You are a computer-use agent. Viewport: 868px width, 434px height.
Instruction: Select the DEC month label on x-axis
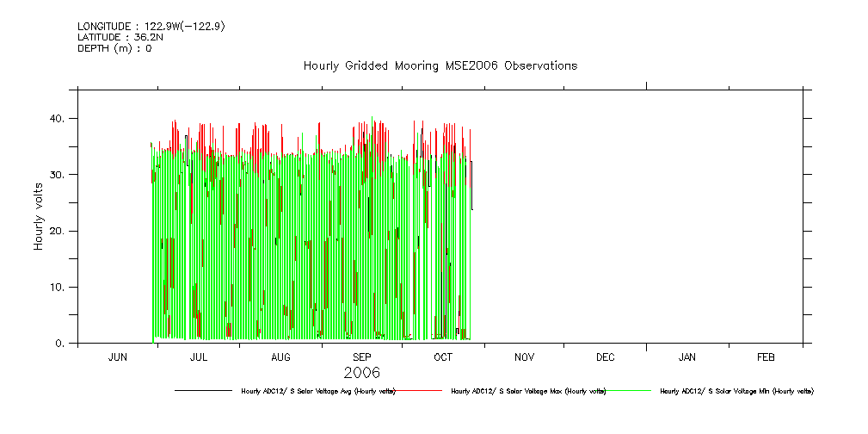tap(605, 356)
